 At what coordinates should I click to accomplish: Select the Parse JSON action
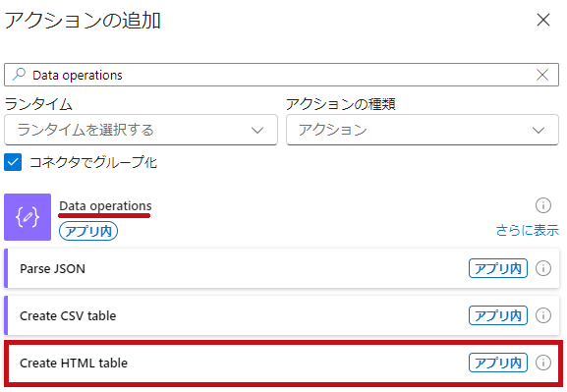pos(282,268)
